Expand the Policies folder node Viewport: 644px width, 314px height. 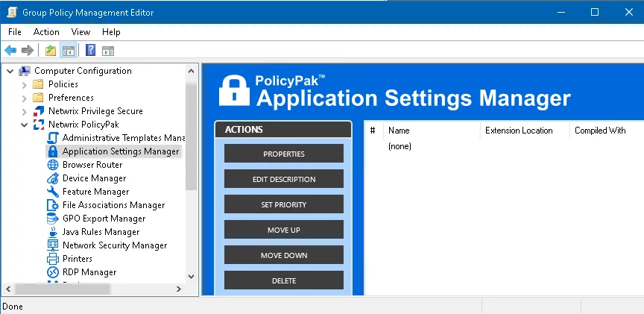click(x=25, y=84)
